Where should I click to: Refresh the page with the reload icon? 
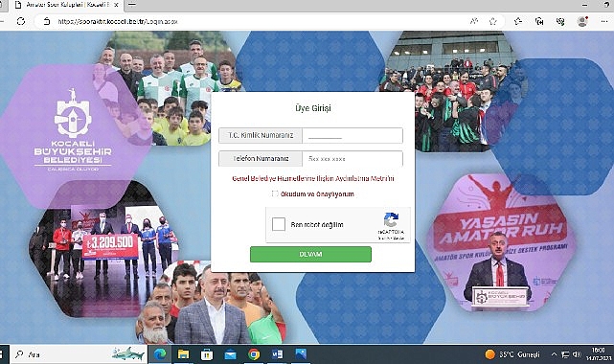point(21,21)
